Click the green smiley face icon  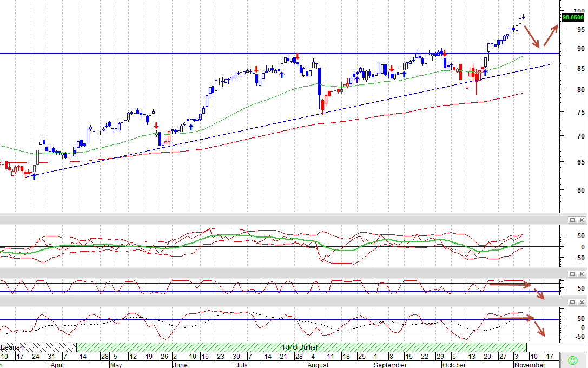click(x=573, y=360)
